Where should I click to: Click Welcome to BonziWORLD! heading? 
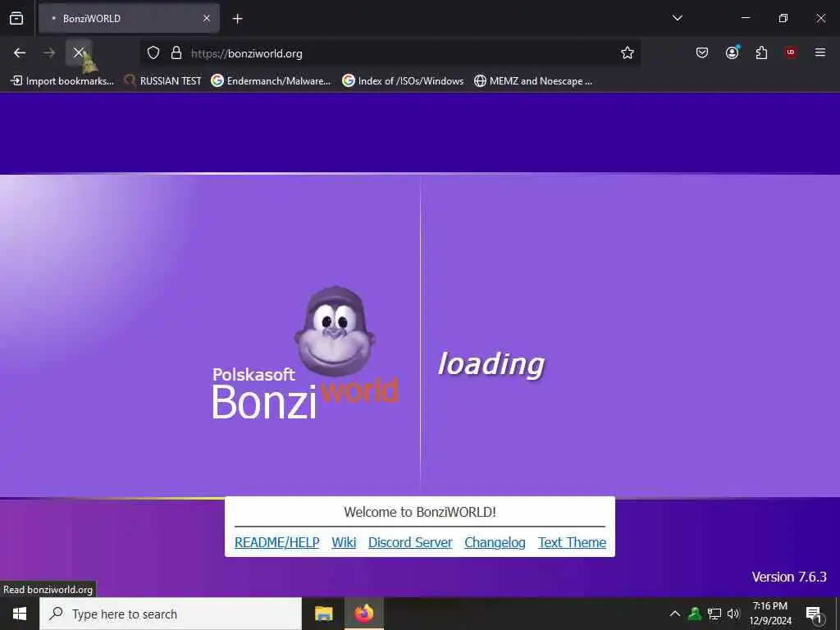coord(420,512)
